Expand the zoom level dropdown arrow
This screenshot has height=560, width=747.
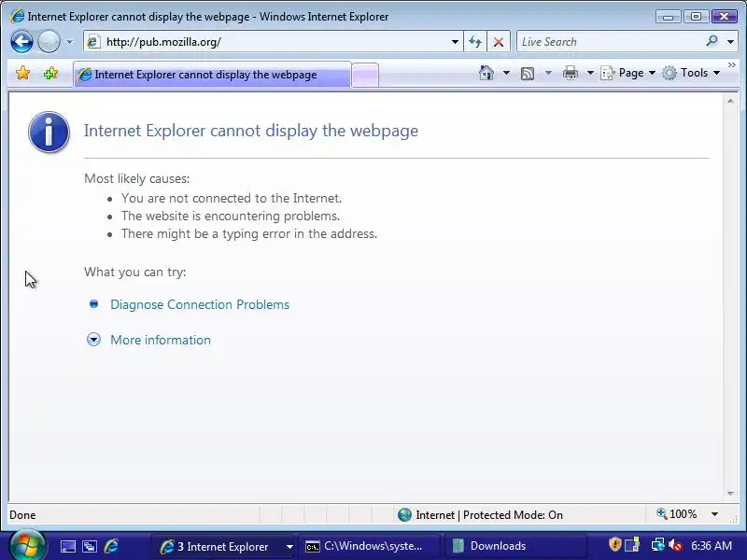[x=714, y=514]
